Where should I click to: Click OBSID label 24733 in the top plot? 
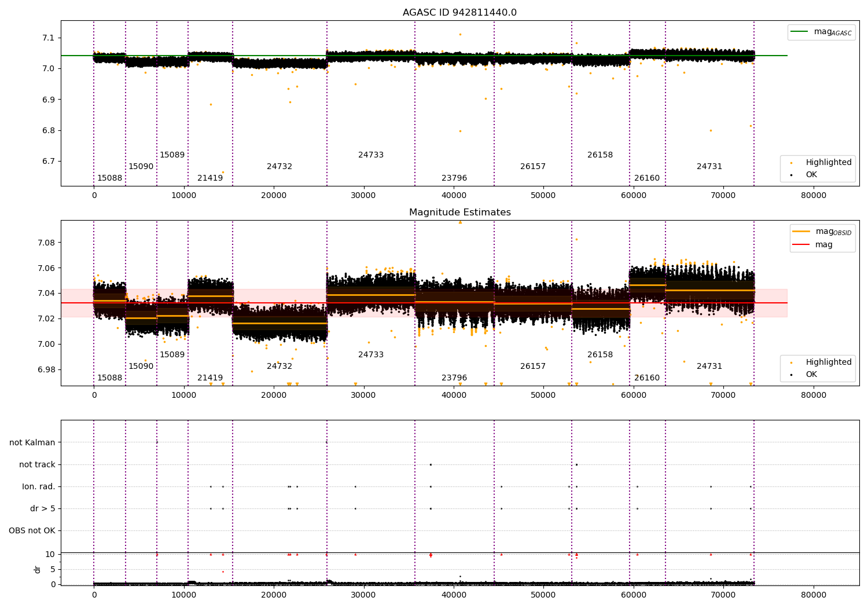(371, 155)
